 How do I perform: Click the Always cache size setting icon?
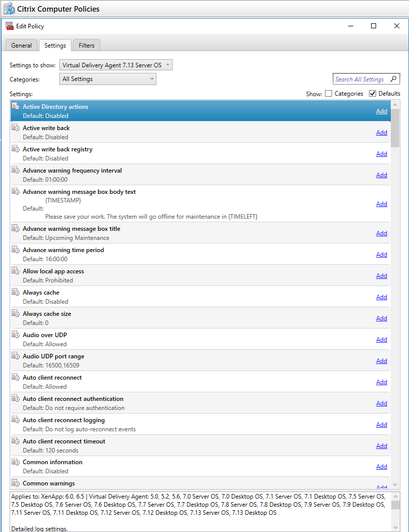pos(16,313)
